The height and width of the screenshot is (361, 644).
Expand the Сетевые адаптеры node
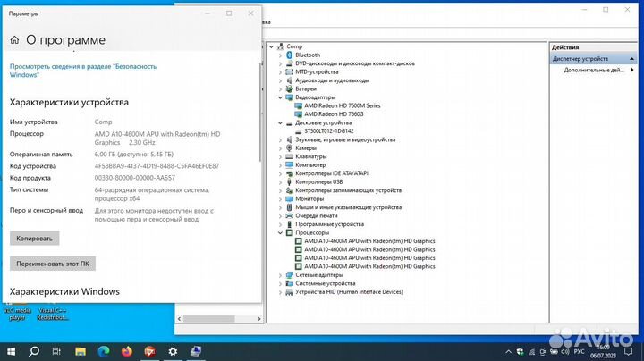pos(280,274)
